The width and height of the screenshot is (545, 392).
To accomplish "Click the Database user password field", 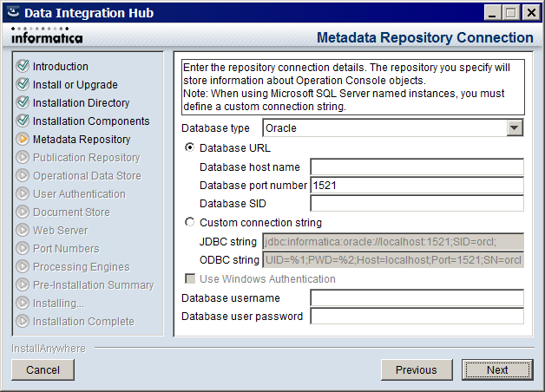I will tap(417, 316).
